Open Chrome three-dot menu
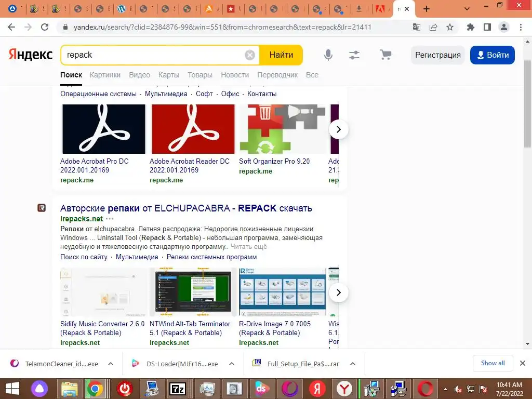The width and height of the screenshot is (532, 399). tap(521, 27)
